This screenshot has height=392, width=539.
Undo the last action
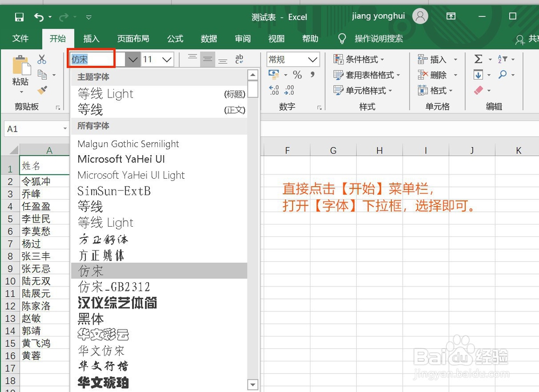click(x=39, y=17)
